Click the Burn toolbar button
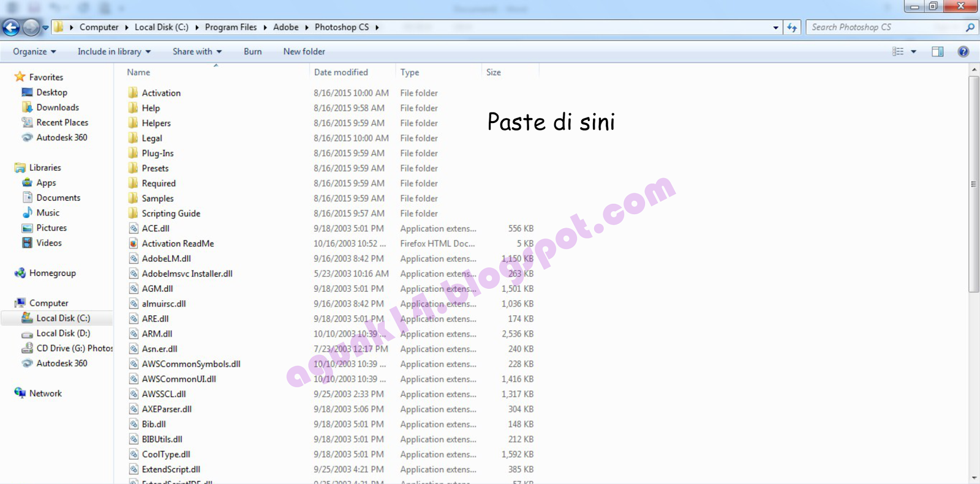Image resolution: width=980 pixels, height=484 pixels. point(252,51)
